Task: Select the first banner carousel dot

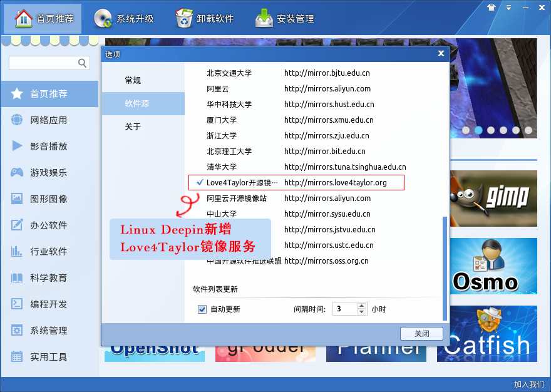Action: [x=466, y=130]
